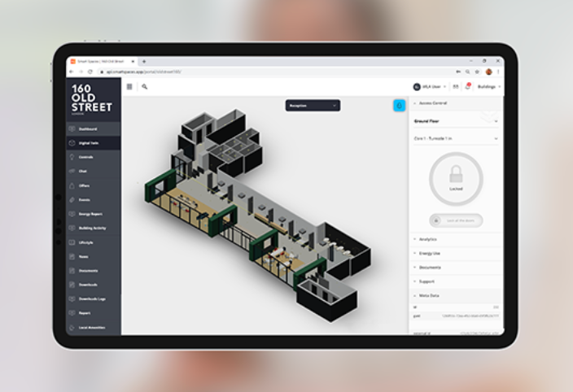The image size is (573, 392).
Task: Collapse the Access Control section
Action: [x=456, y=103]
